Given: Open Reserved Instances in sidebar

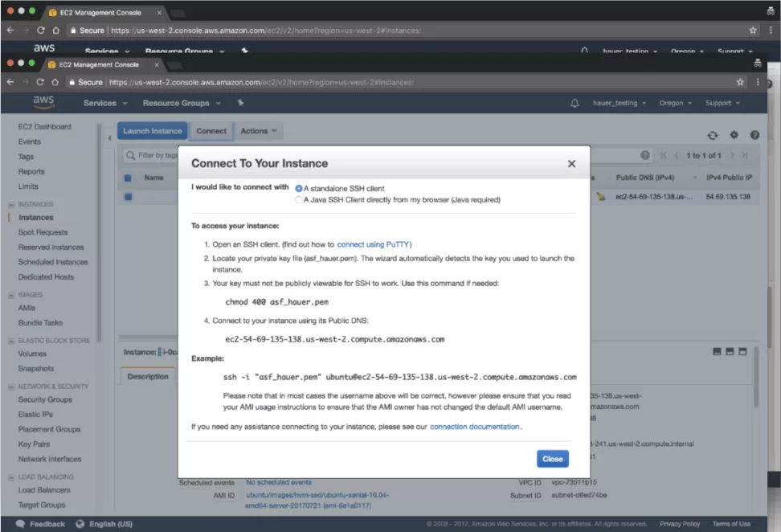Looking at the screenshot, I should [51, 247].
